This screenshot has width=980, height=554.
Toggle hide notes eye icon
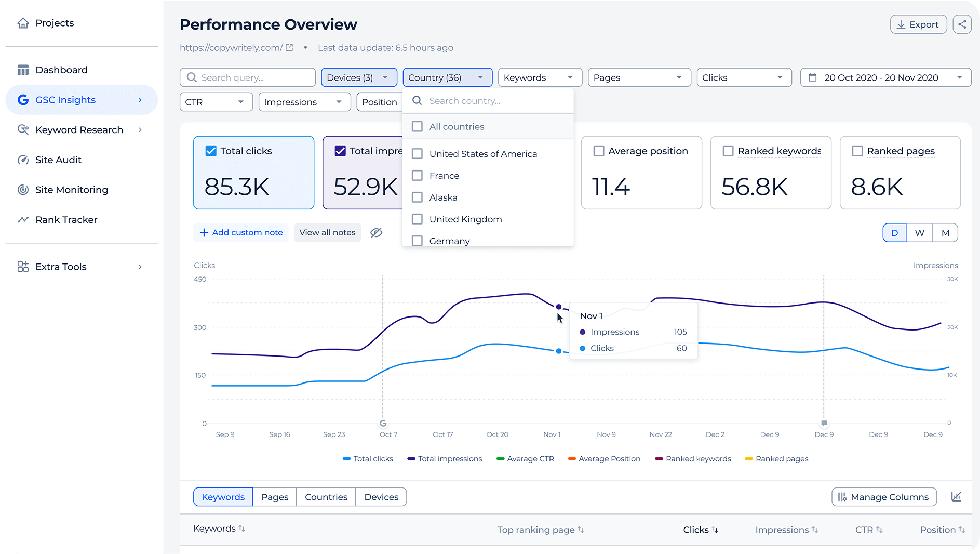[x=376, y=232]
